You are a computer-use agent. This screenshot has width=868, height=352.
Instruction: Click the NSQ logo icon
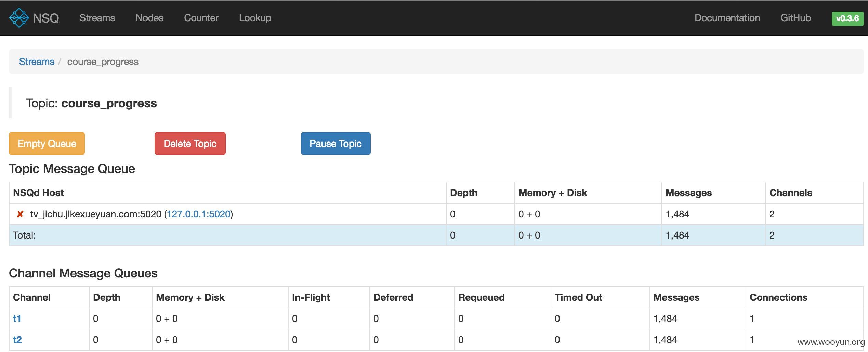click(x=19, y=18)
